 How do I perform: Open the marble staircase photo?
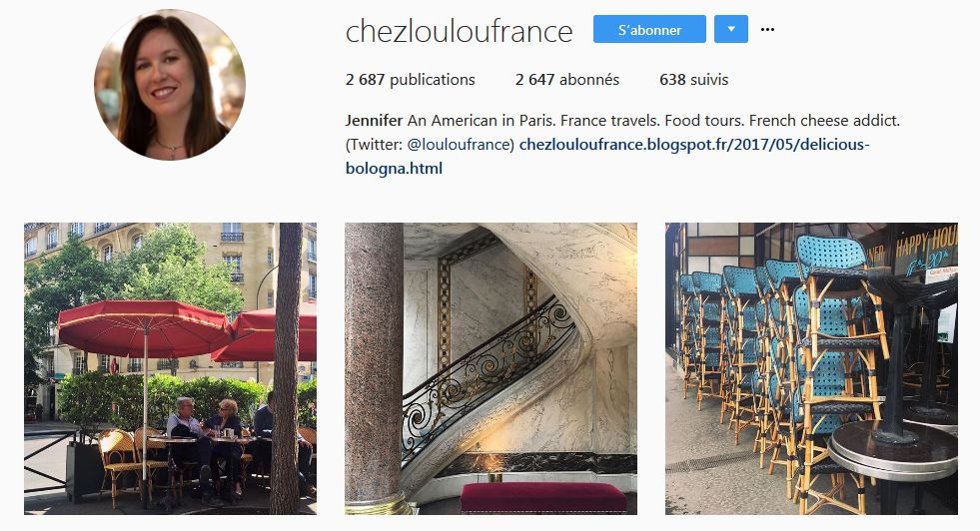click(x=490, y=368)
